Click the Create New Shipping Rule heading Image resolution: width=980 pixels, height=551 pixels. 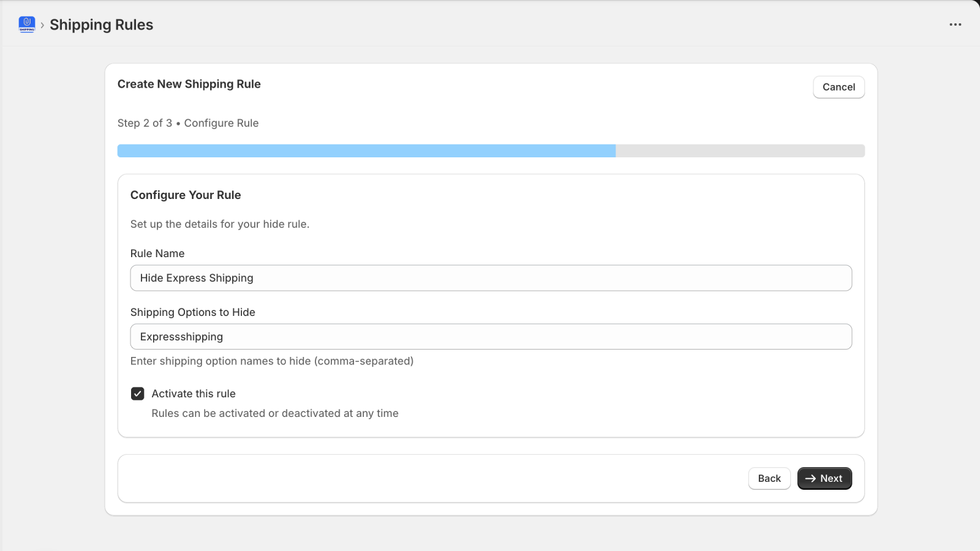[x=189, y=84]
